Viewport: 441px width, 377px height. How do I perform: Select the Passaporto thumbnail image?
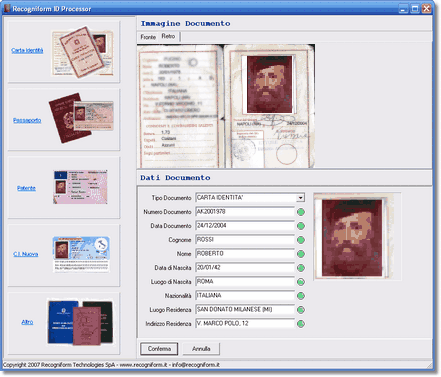(x=81, y=118)
